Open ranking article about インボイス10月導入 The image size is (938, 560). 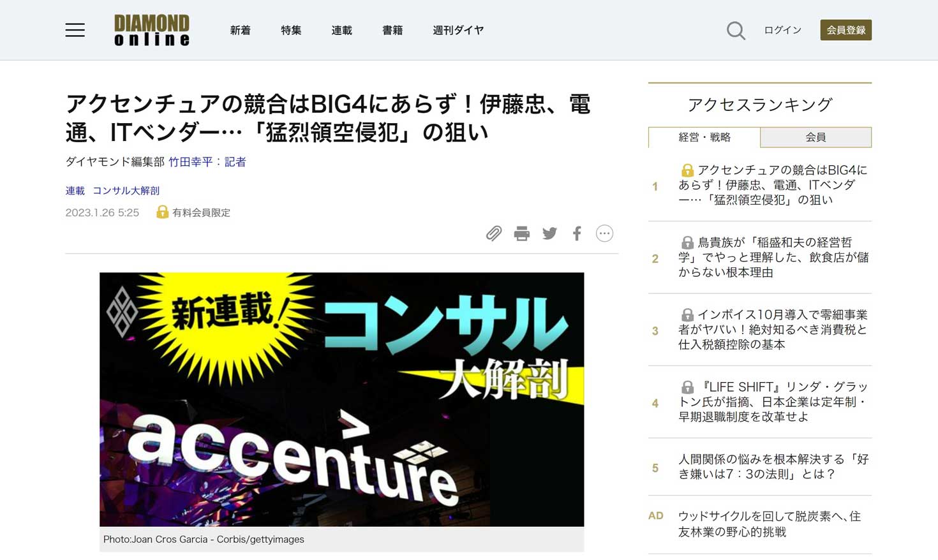pyautogui.click(x=773, y=329)
